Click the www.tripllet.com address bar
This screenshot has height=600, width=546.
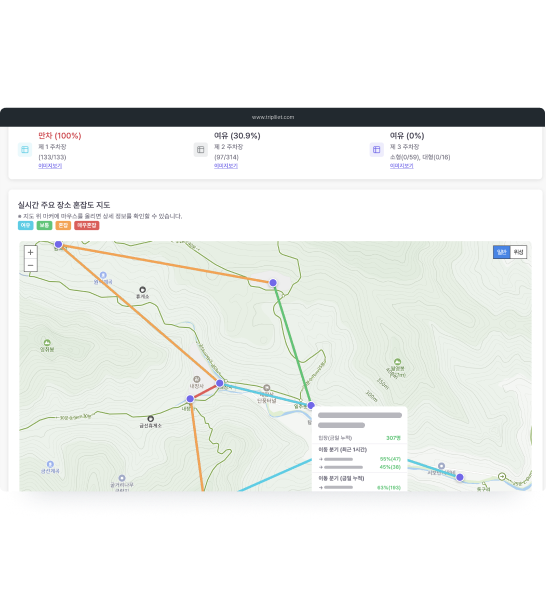(273, 117)
